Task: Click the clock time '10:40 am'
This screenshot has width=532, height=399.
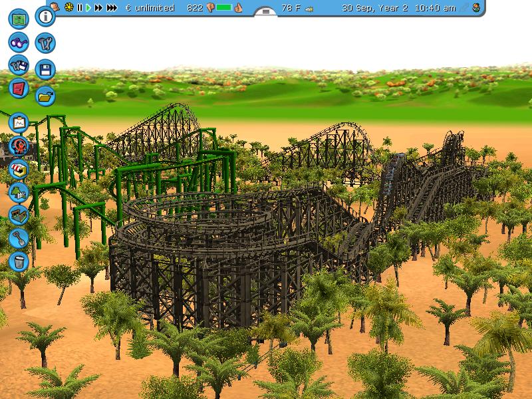Action: (x=436, y=8)
